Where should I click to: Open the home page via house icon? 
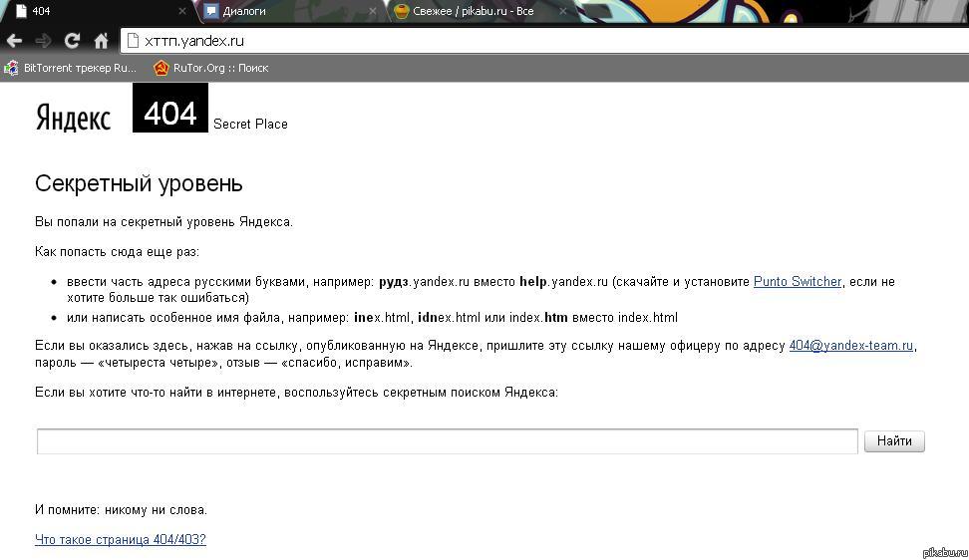[101, 41]
